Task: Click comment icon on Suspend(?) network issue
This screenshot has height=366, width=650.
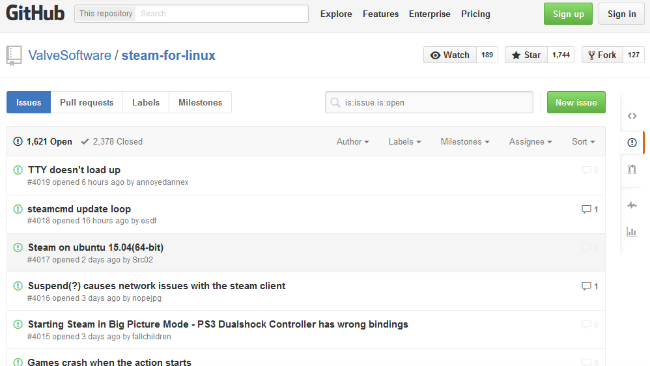Action: (x=586, y=286)
